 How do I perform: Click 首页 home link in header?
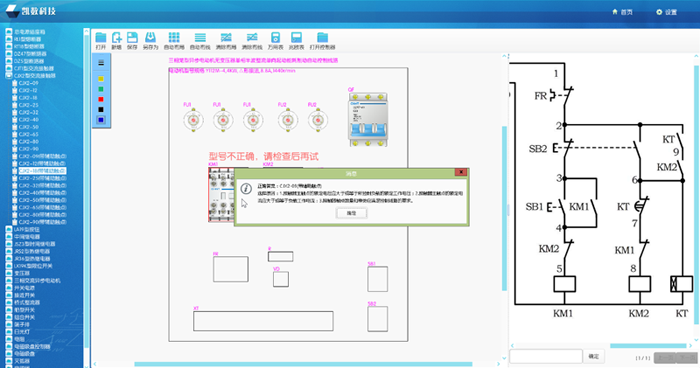tap(622, 12)
